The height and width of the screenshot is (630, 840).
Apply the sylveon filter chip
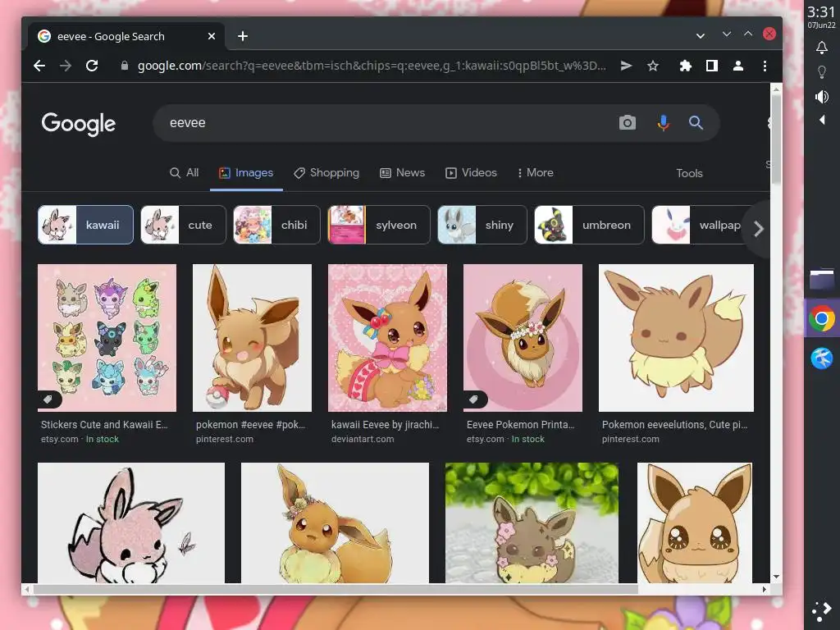click(x=379, y=225)
